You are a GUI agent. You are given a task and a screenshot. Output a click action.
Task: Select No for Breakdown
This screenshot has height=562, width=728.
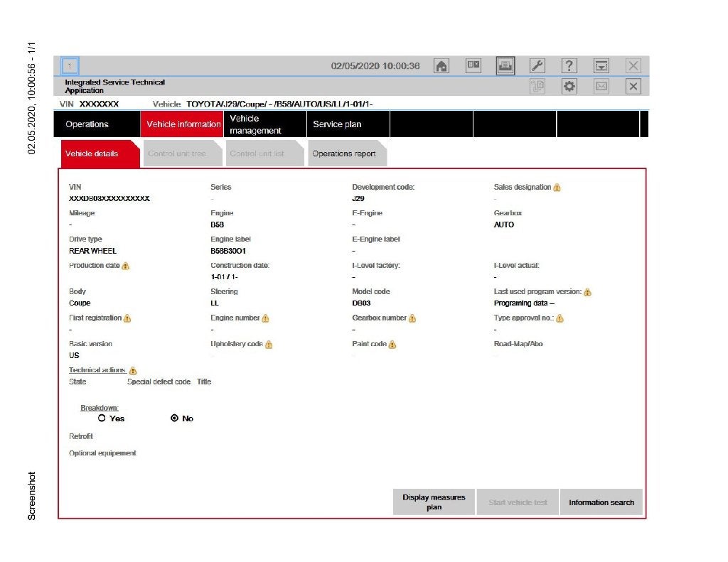coord(175,418)
